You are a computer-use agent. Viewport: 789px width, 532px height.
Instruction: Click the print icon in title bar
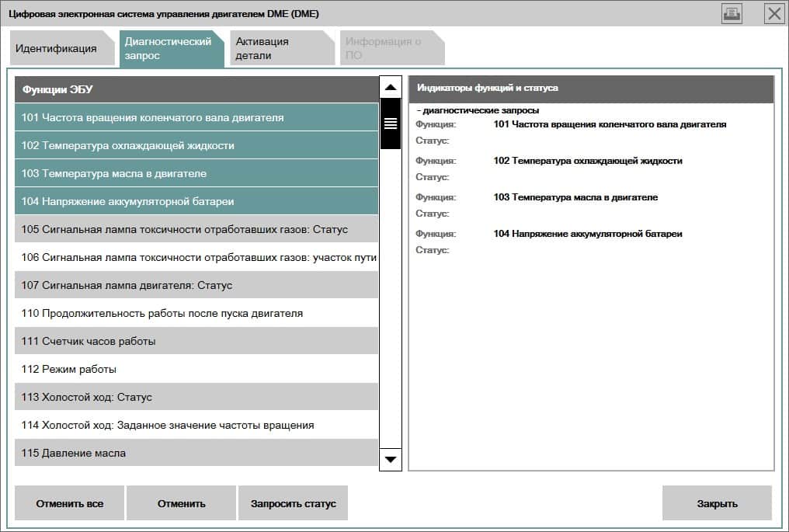(731, 13)
